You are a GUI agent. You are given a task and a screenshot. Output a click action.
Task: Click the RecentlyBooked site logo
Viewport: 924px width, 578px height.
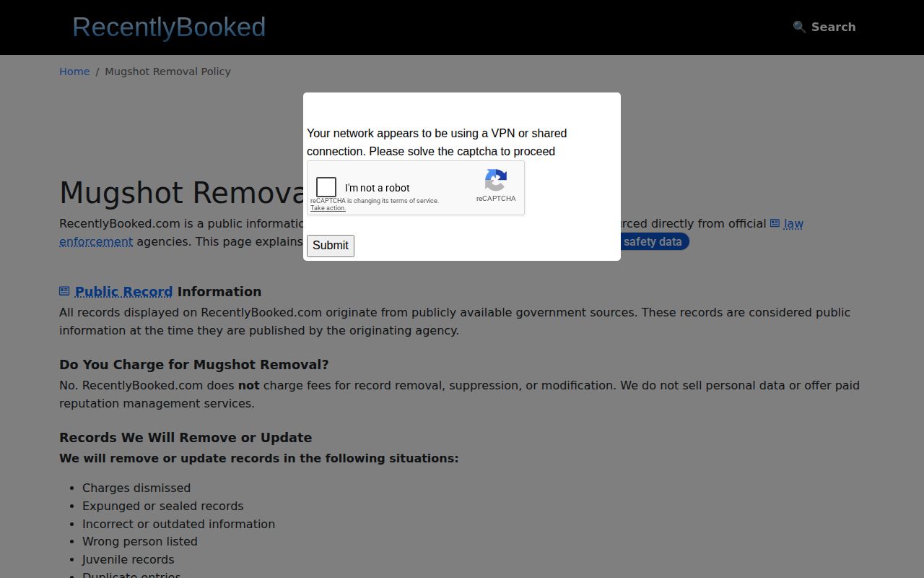click(x=169, y=27)
